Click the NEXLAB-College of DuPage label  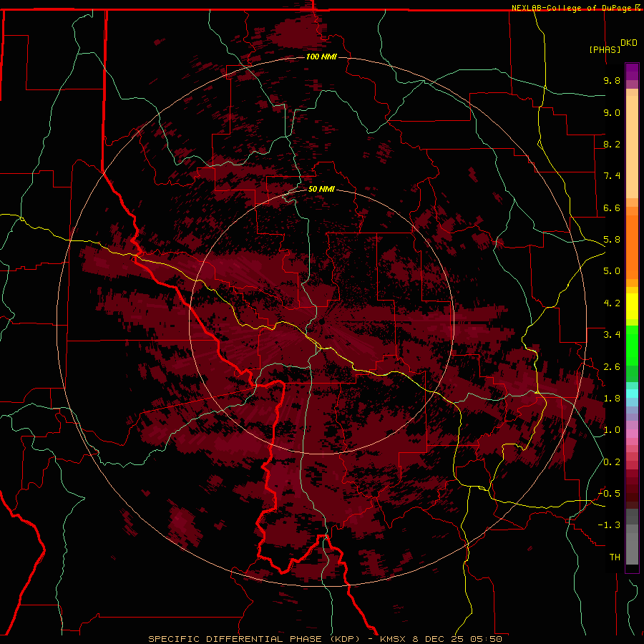coord(572,8)
